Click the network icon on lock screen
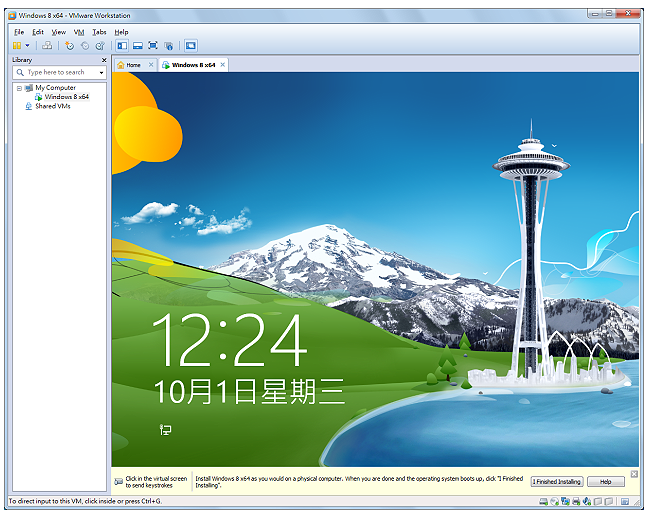Image resolution: width=648 pixels, height=515 pixels. click(165, 430)
